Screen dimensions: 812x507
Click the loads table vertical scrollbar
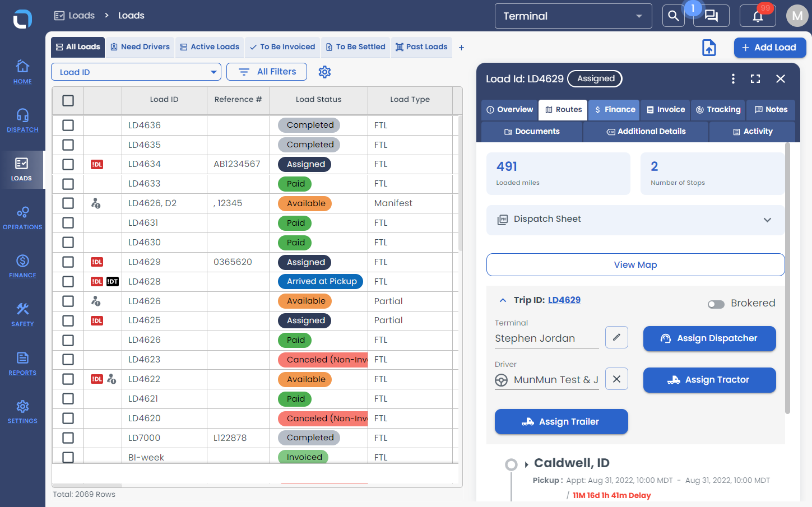(x=460, y=183)
